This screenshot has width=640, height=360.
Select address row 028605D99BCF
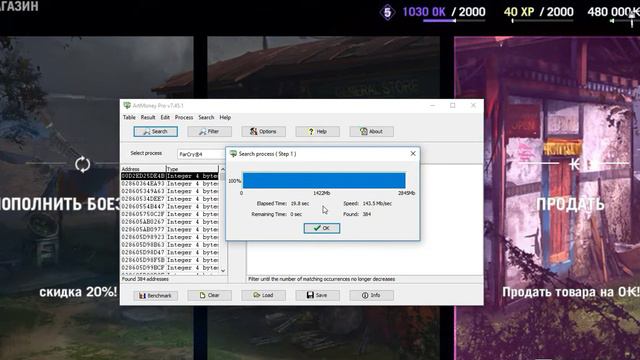(x=170, y=267)
